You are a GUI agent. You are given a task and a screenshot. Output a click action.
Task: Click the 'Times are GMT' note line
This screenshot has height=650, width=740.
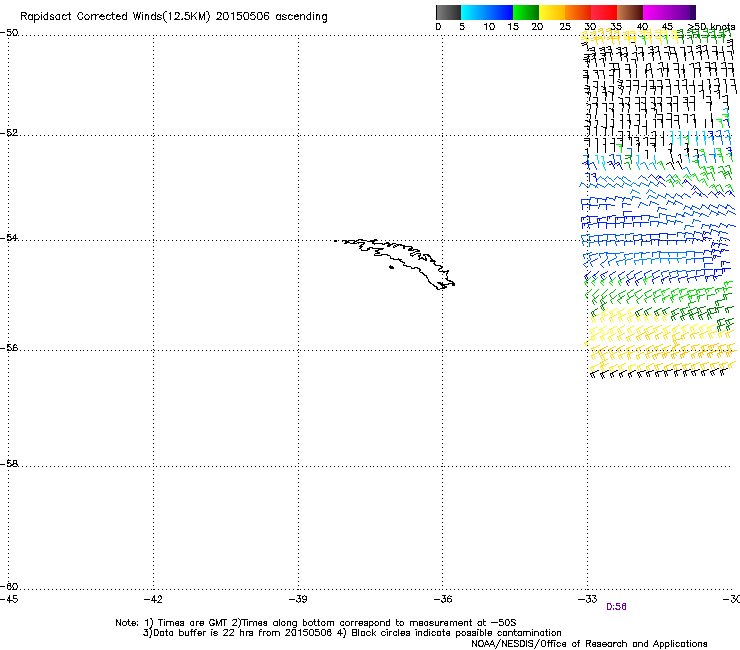point(316,623)
